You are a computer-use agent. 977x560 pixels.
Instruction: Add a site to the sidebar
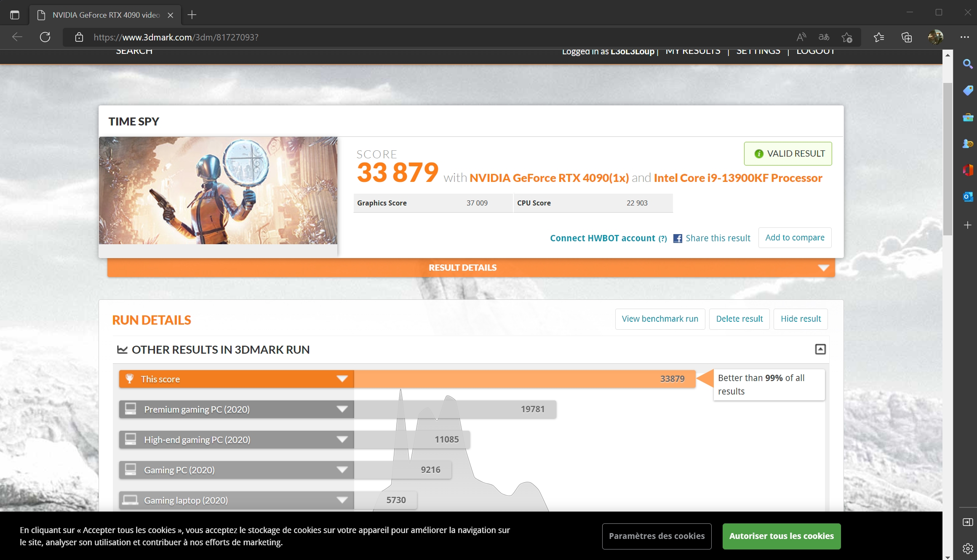click(968, 225)
